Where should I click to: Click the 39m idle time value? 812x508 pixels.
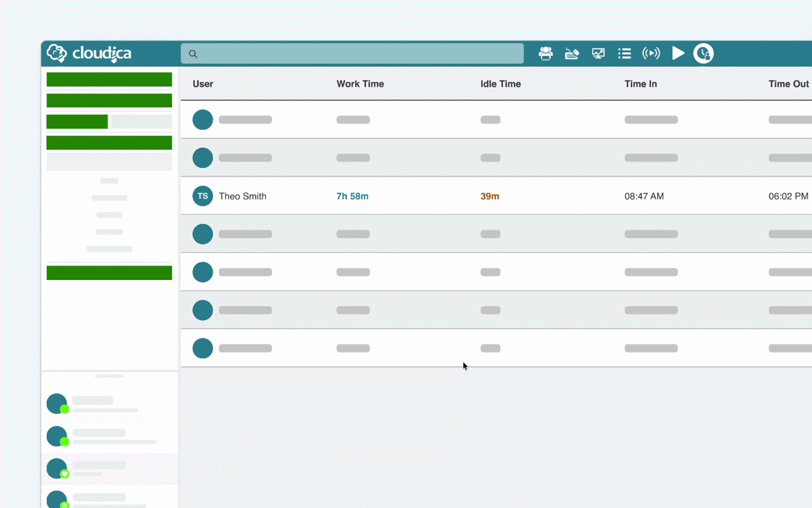(x=490, y=196)
